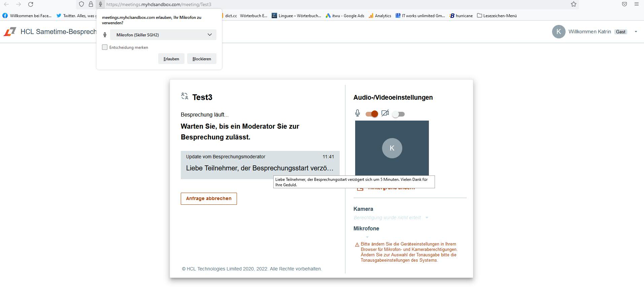The height and width of the screenshot is (292, 644).
Task: Open the Linguee Wörterbuch bookmark
Action: click(x=297, y=15)
